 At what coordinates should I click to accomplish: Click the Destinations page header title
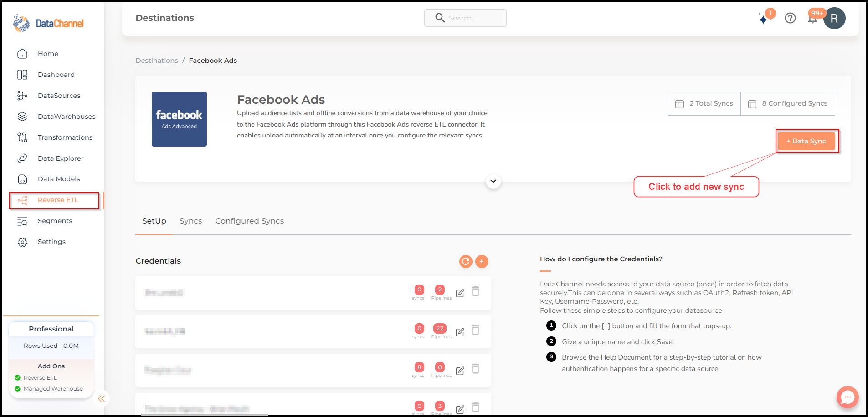click(x=164, y=18)
